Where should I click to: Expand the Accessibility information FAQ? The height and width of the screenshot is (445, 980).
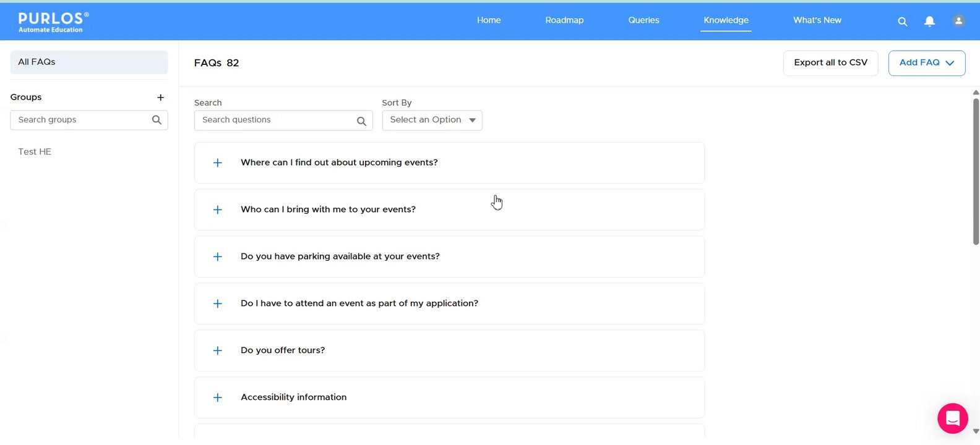pyautogui.click(x=218, y=398)
